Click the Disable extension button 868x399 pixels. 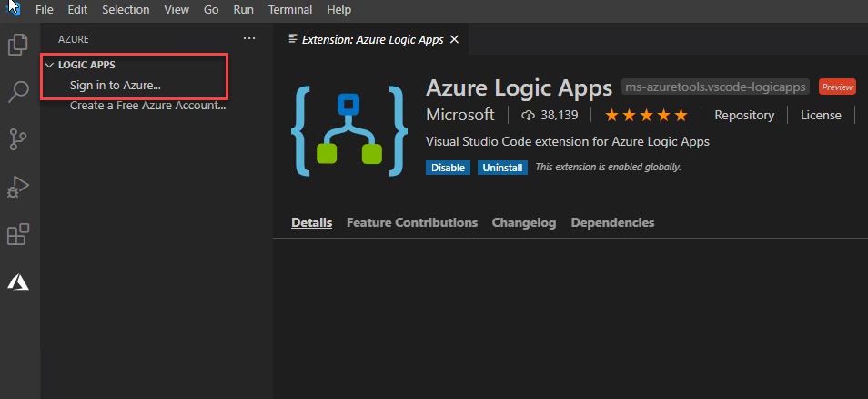click(x=448, y=168)
